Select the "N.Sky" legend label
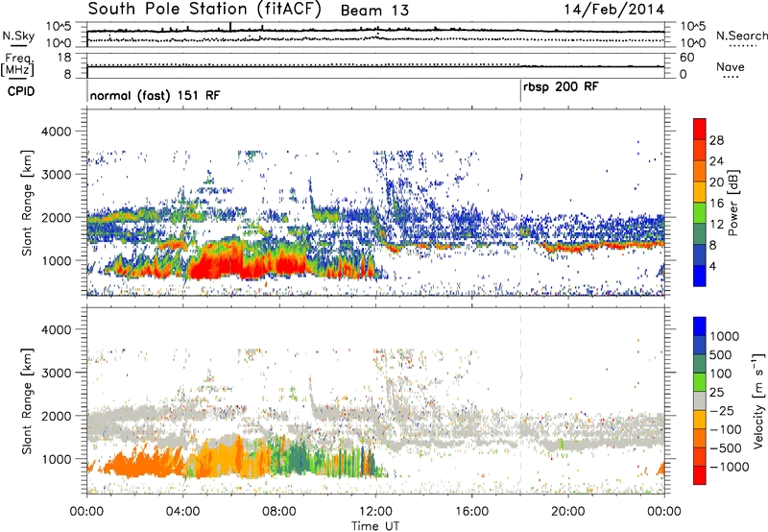 click(18, 36)
